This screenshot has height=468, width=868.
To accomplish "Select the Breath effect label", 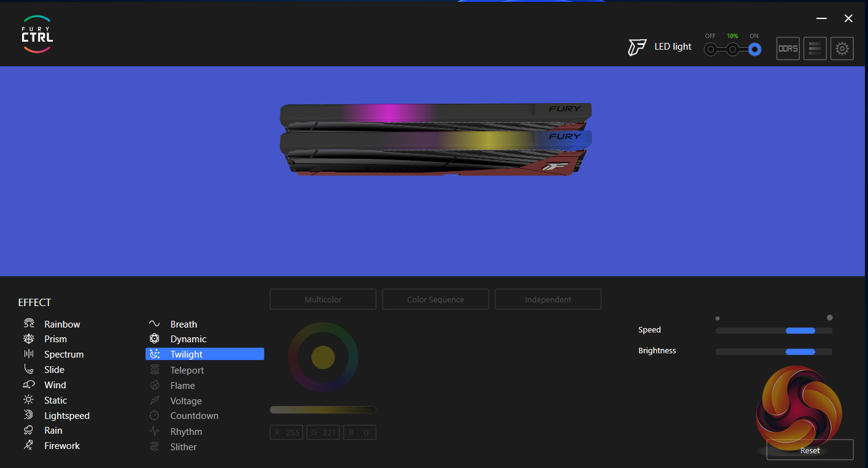I will point(184,324).
